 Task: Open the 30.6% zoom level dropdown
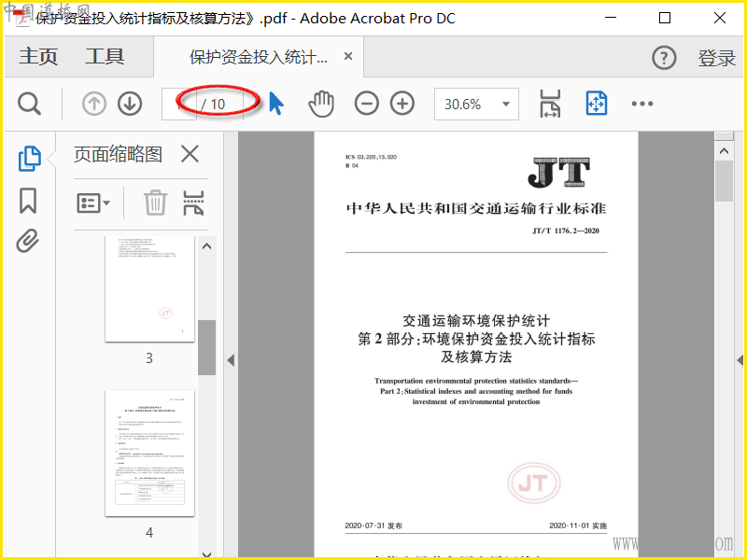[476, 104]
